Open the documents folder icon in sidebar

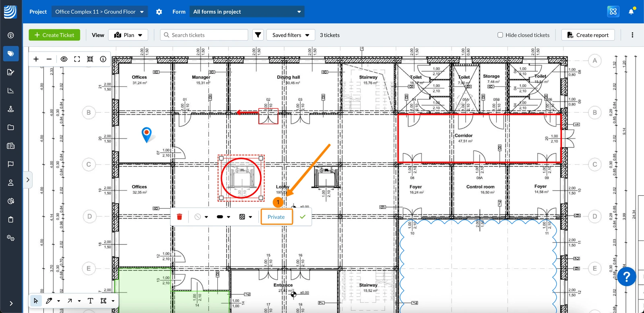tap(11, 127)
